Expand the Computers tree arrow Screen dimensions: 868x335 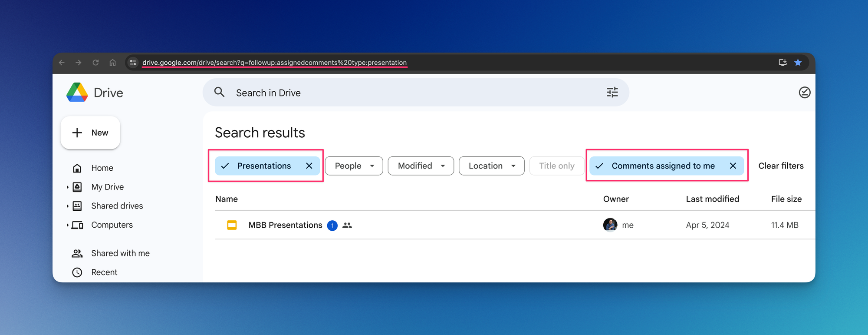point(68,225)
